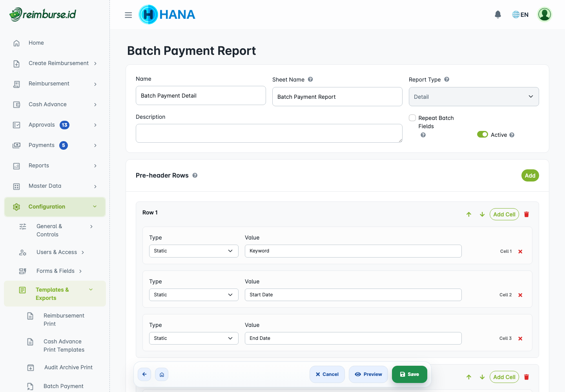Open the notifications bell

click(498, 15)
